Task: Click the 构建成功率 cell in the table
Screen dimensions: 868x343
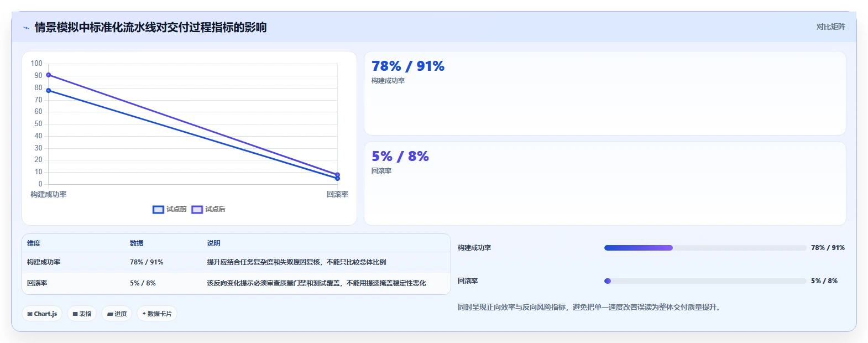Action: click(x=44, y=262)
